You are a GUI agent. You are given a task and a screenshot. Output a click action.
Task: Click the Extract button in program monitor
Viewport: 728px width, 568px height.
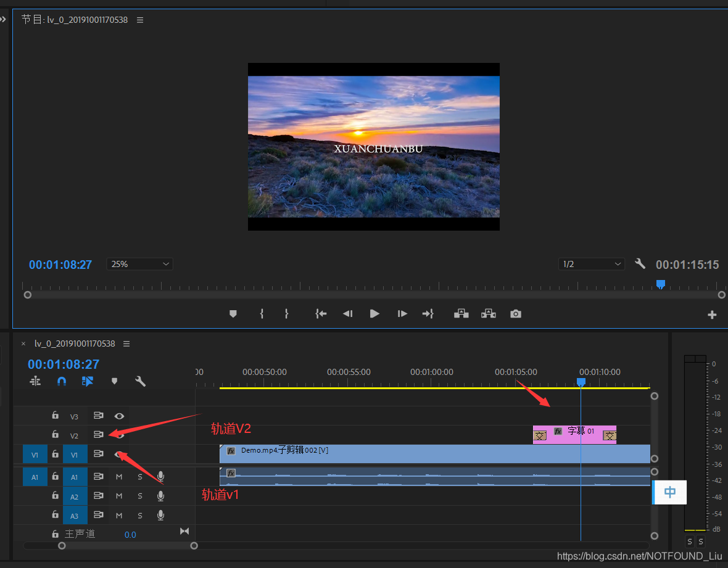[489, 314]
